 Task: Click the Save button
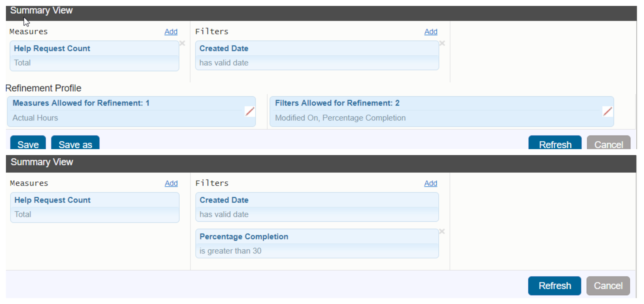pyautogui.click(x=28, y=144)
